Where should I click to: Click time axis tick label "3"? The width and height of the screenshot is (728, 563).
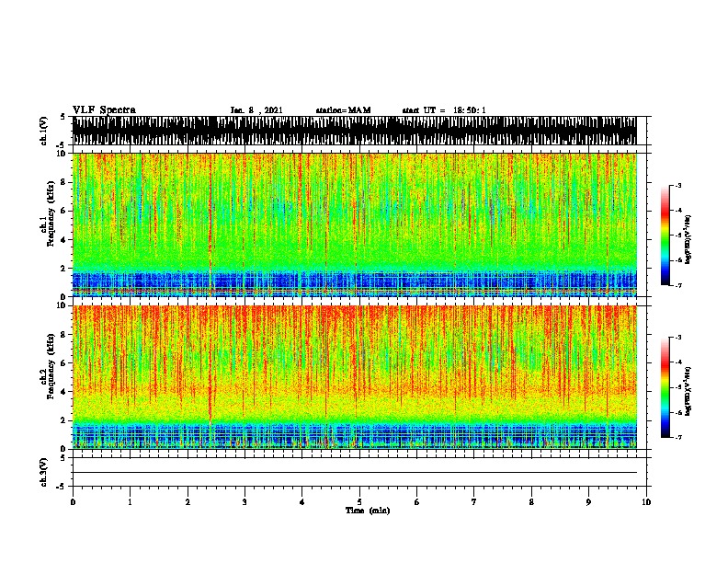245,502
